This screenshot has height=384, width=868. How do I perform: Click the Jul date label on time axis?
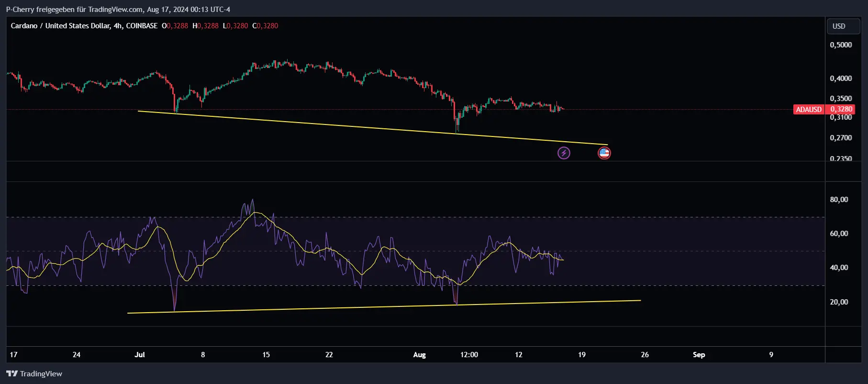pyautogui.click(x=140, y=354)
